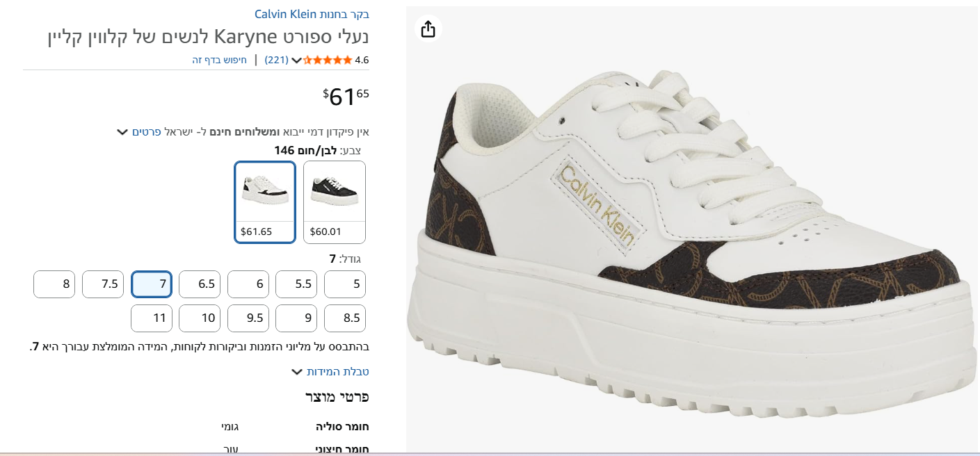Click the star rating icons
This screenshot has height=456, width=980.
328,60
